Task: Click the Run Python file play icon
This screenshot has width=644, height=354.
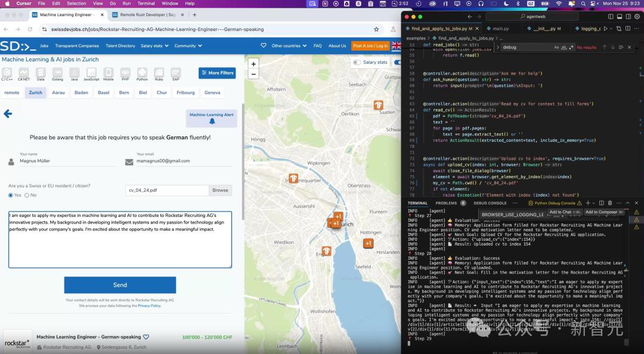Action: tap(606, 29)
